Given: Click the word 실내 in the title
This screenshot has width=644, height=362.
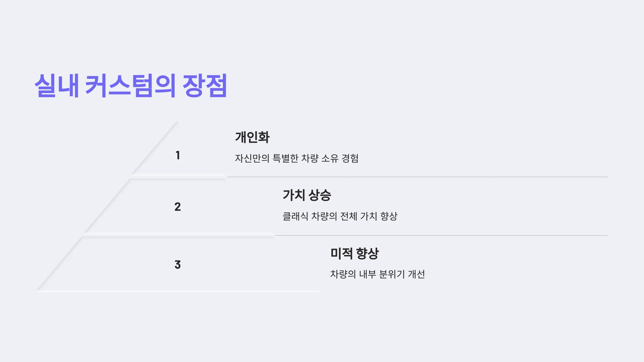Looking at the screenshot, I should click(x=57, y=85).
